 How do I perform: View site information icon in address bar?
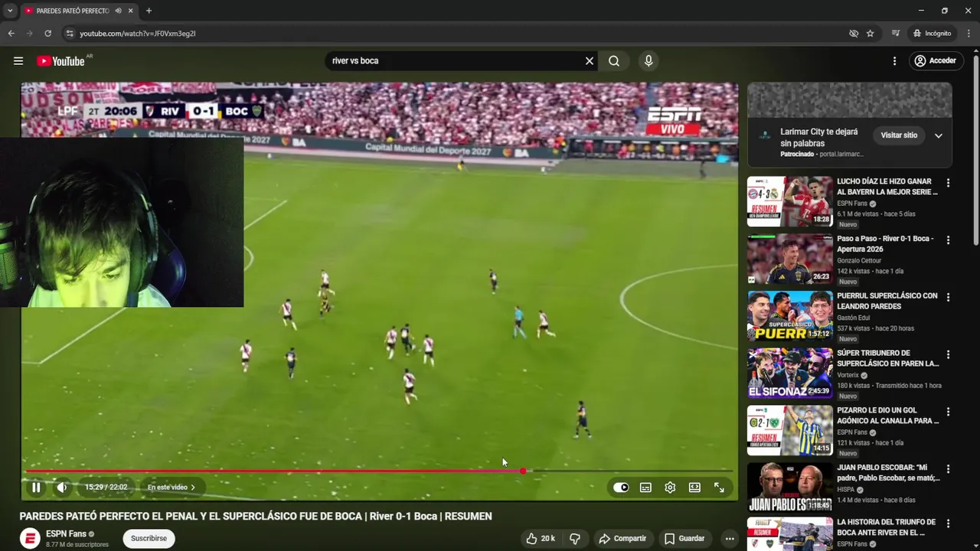70,34
